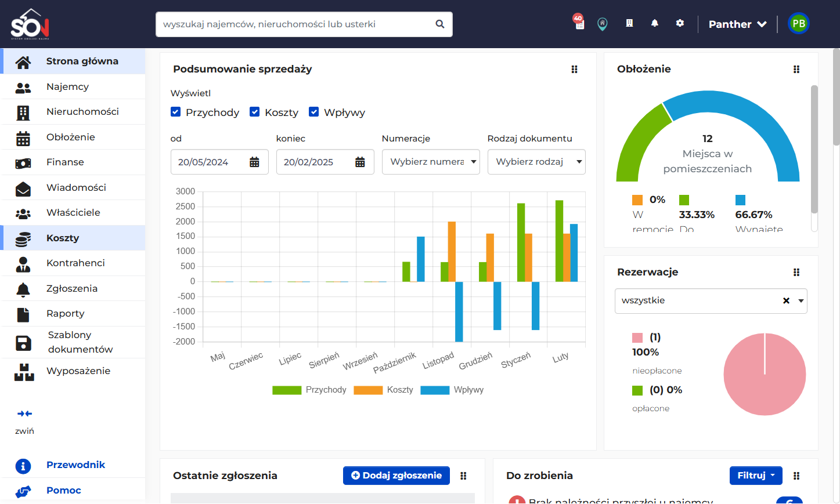The width and height of the screenshot is (840, 504).
Task: Click the map location pin icon
Action: [603, 24]
